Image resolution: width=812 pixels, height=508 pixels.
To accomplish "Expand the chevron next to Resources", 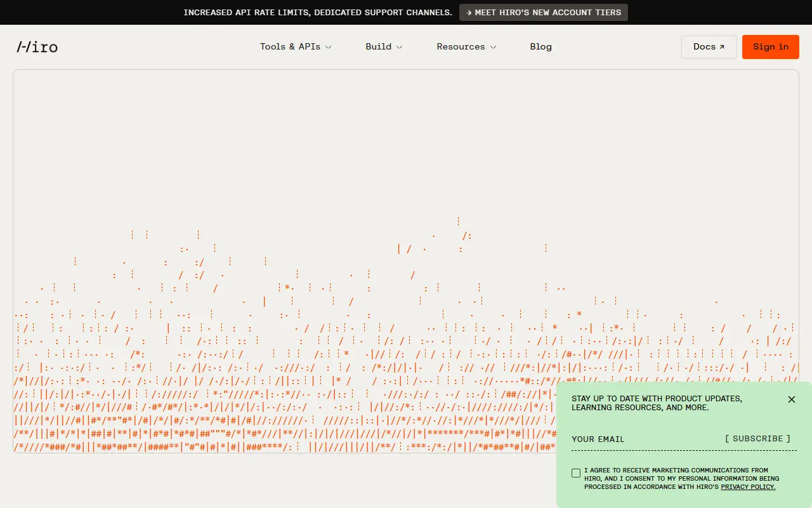I will click(493, 47).
